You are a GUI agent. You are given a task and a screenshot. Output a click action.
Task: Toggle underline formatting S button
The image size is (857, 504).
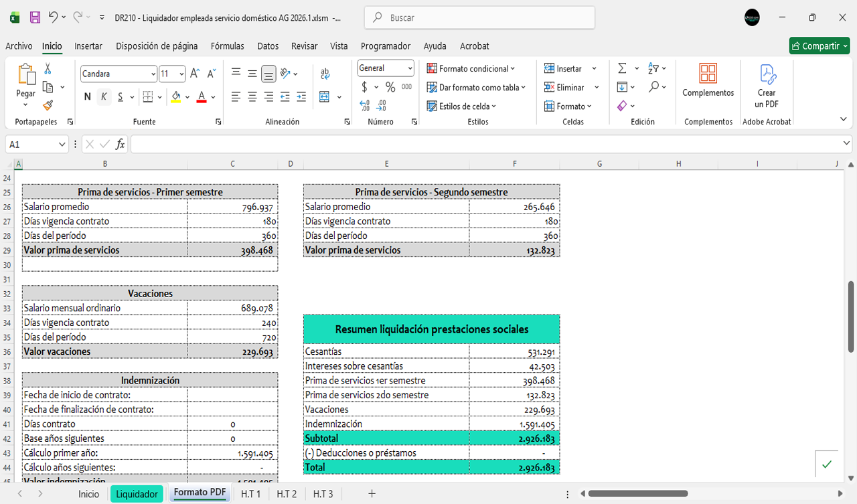(121, 97)
